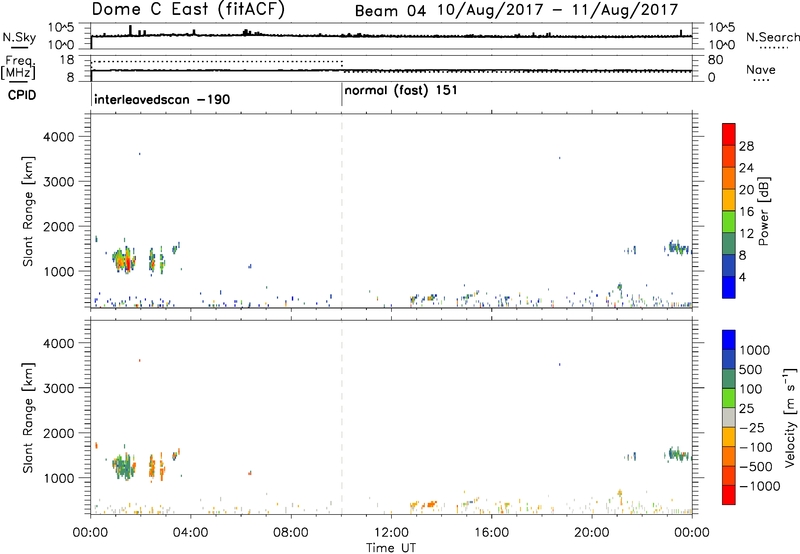Pick the gray segment of Velocity color bar
This screenshot has width=800, height=554.
point(729,418)
